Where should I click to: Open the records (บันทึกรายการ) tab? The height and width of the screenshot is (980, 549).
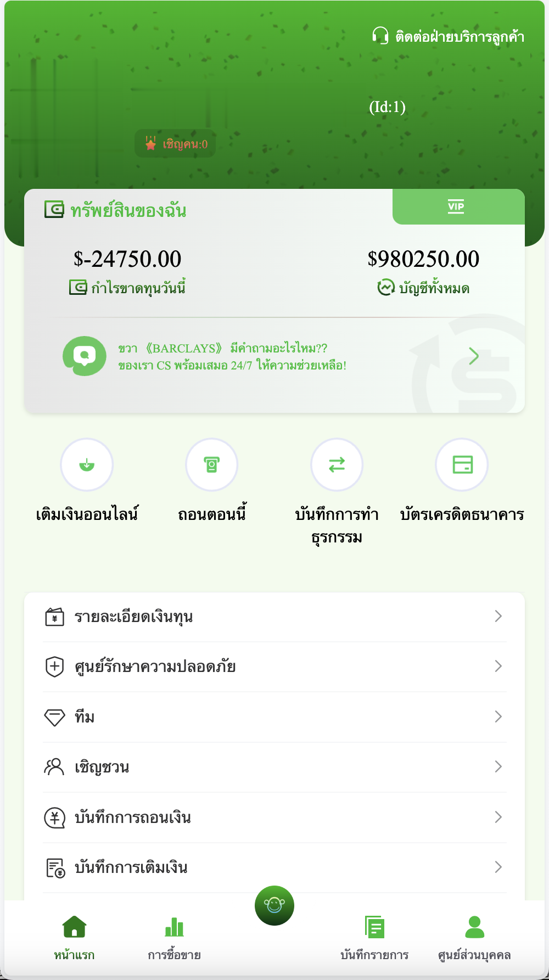tap(374, 936)
